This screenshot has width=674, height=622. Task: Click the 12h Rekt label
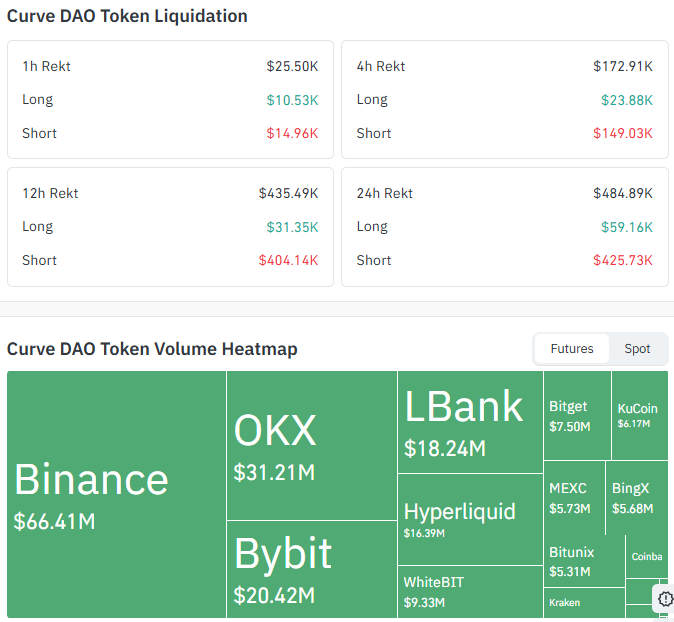[x=50, y=193]
